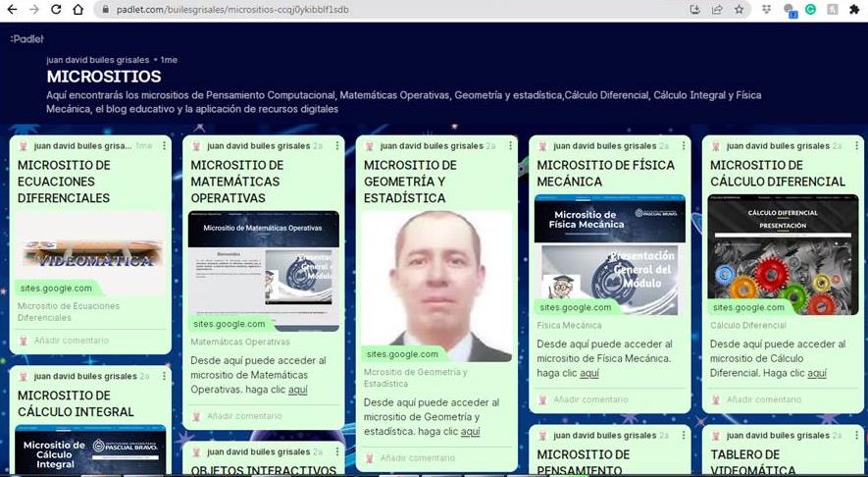Go back with the browser back arrow

coord(11,10)
